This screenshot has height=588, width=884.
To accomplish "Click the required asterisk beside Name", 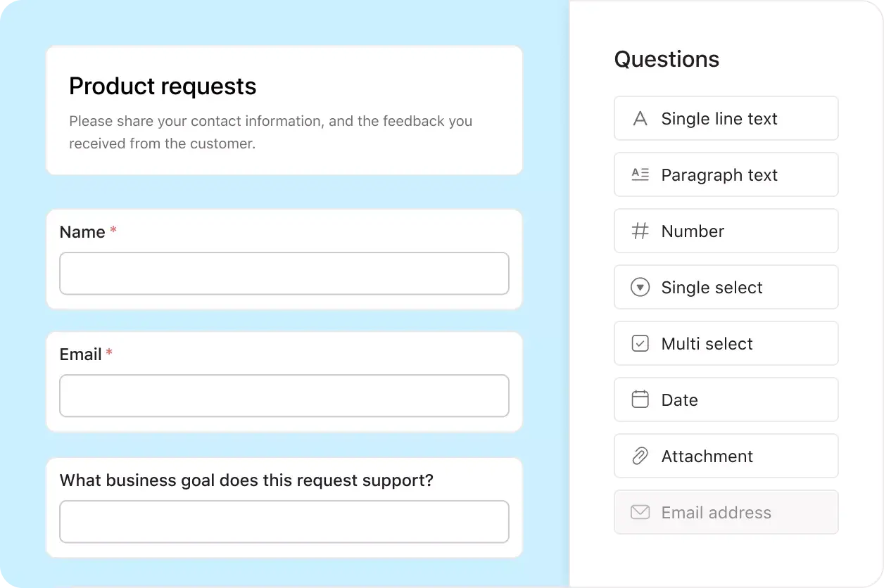I will 113,230.
